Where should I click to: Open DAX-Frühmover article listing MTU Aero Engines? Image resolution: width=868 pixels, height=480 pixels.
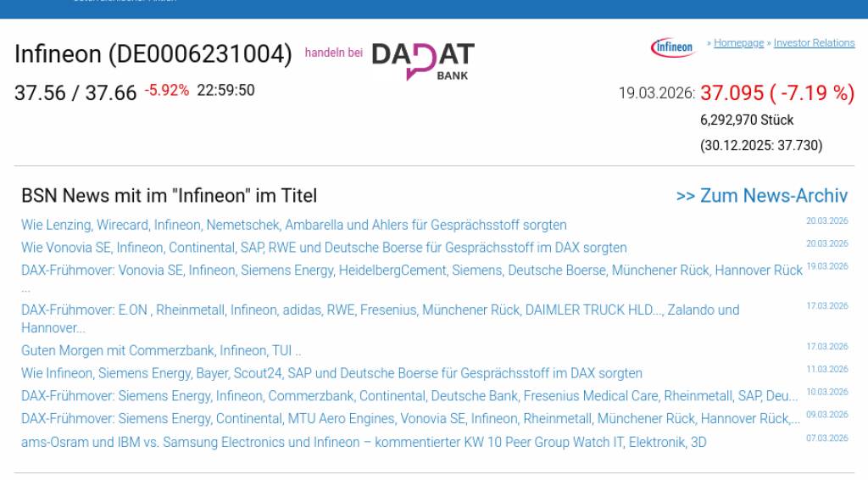tap(410, 419)
